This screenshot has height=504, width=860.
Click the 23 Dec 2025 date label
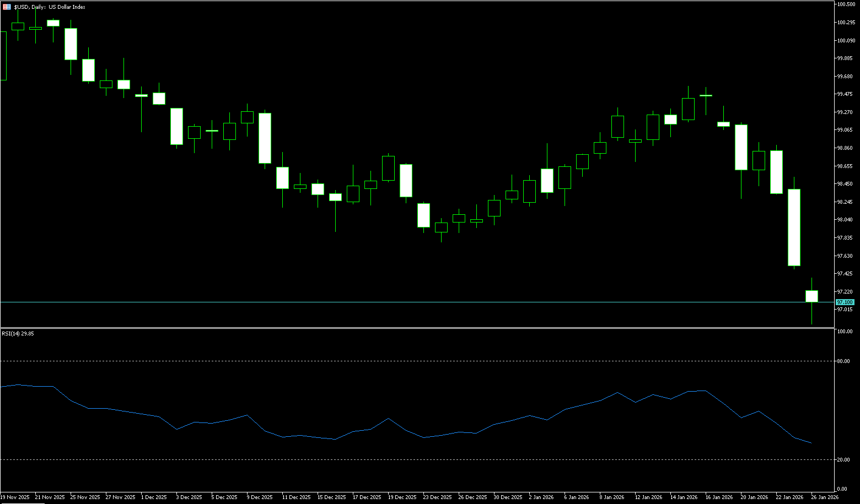click(x=437, y=497)
